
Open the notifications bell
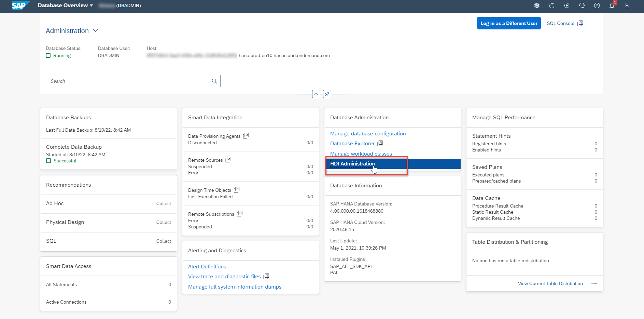pos(612,5)
